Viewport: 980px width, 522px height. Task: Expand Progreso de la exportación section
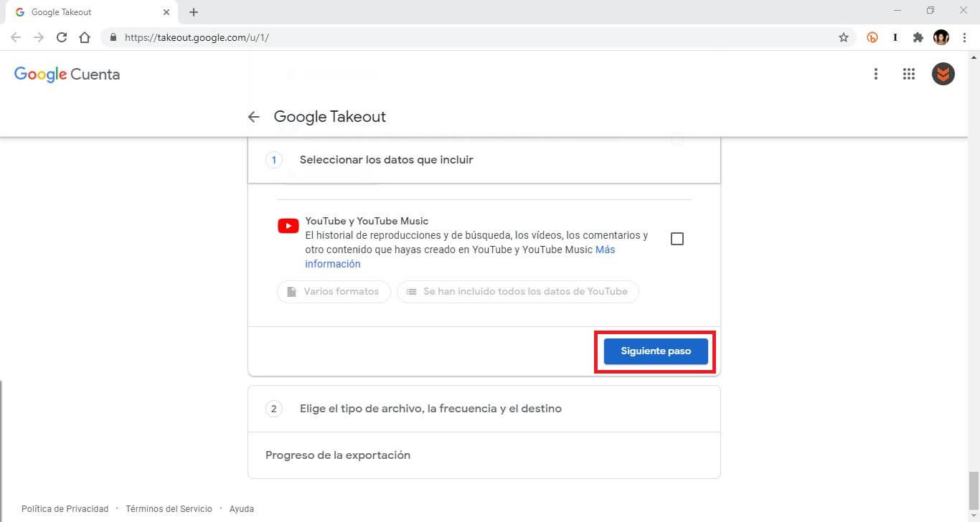pyautogui.click(x=484, y=455)
